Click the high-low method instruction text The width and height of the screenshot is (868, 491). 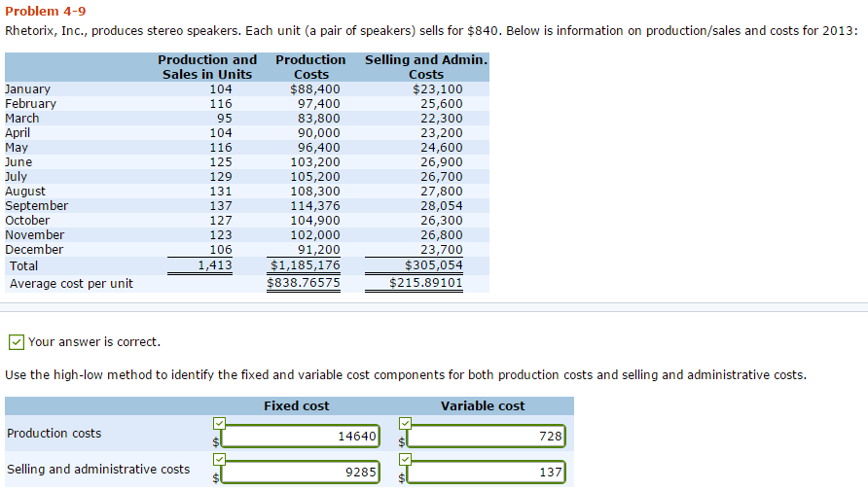tap(406, 375)
